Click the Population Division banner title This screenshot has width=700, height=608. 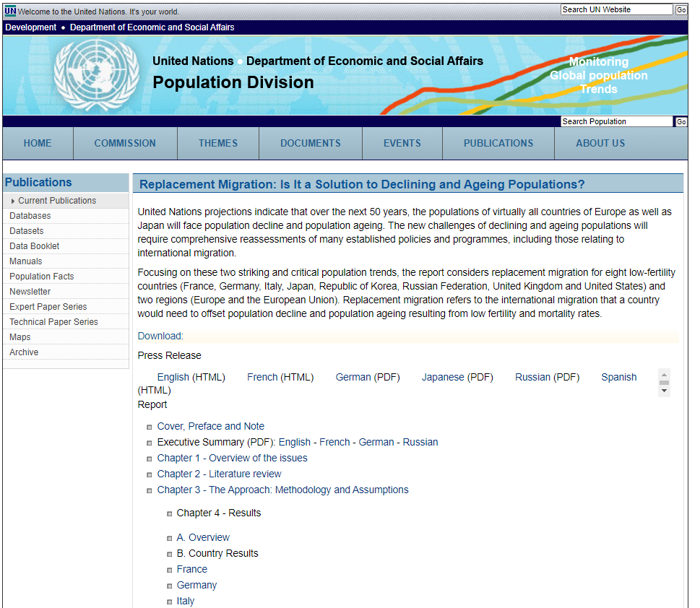point(233,82)
